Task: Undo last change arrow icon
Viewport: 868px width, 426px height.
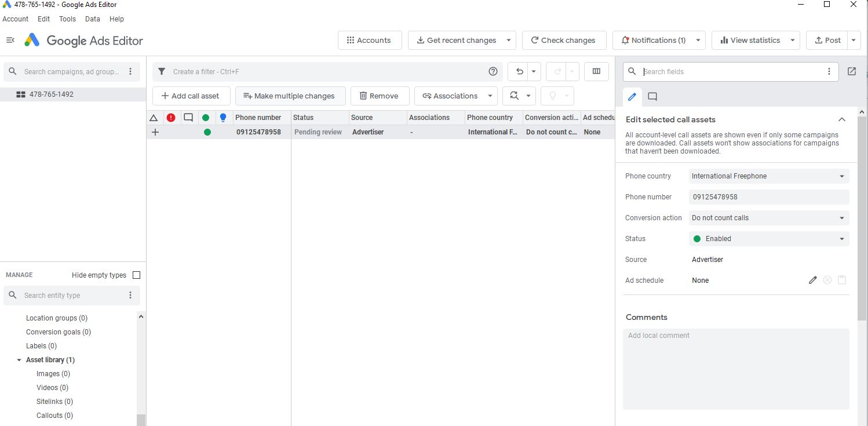Action: (x=519, y=71)
